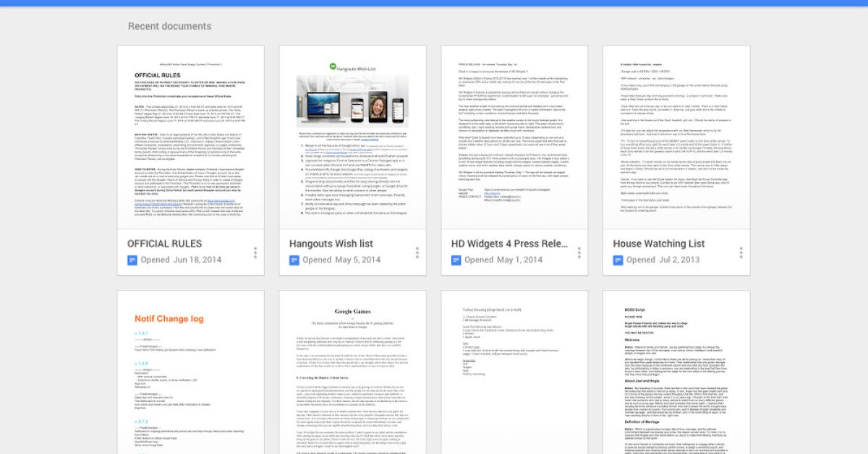Expand the three-dot menu for Hangouts Wish list

pyautogui.click(x=417, y=252)
